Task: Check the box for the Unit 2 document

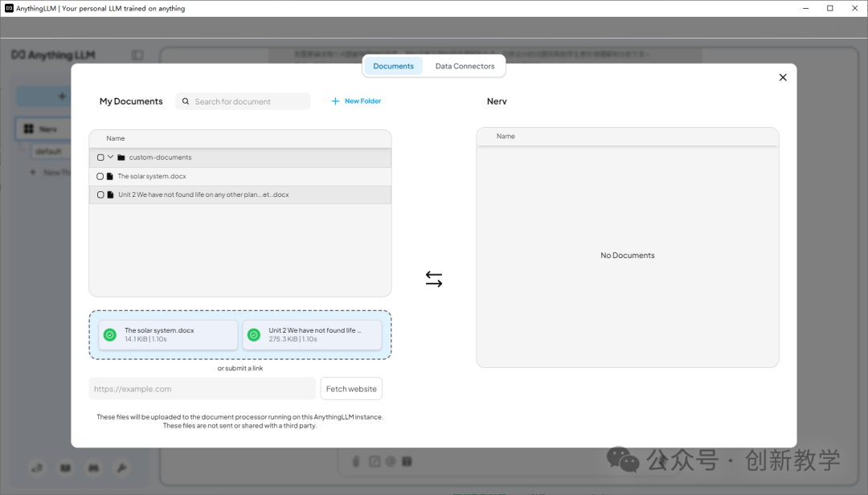Action: (100, 195)
